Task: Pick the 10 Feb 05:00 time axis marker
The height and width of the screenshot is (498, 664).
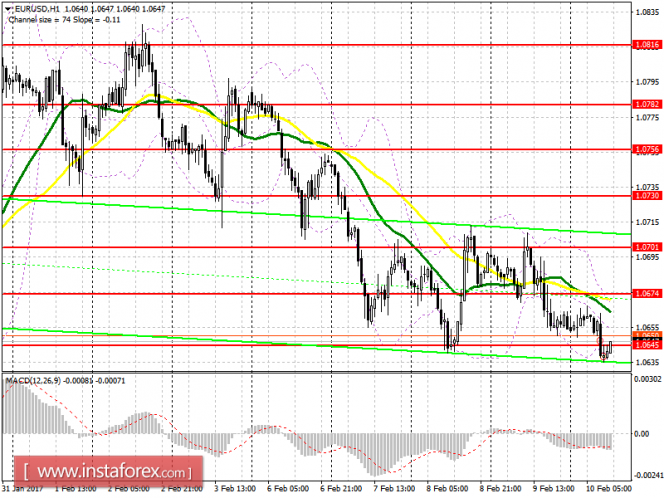Action: 609,489
